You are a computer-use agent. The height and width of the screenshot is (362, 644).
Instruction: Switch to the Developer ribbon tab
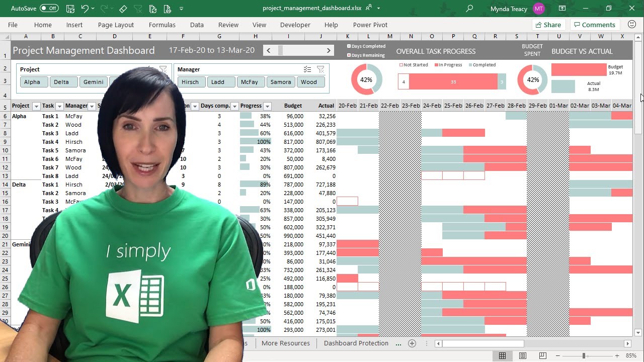295,25
